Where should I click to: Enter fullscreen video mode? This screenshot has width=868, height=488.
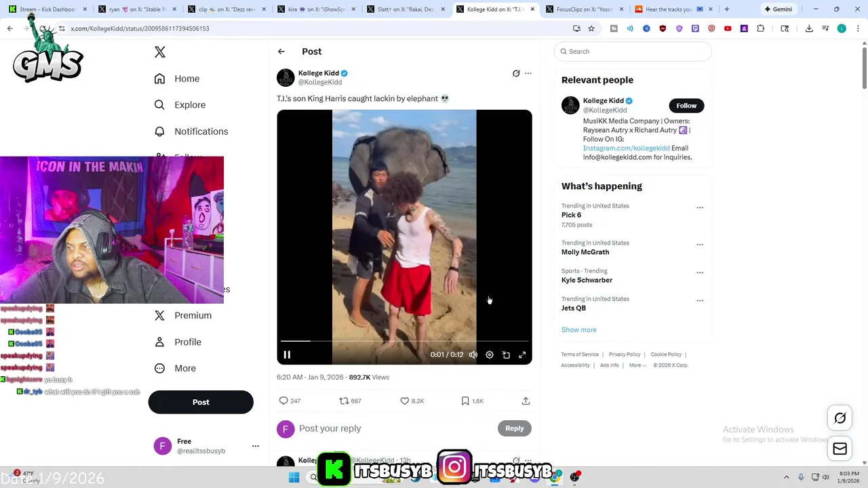[522, 354]
